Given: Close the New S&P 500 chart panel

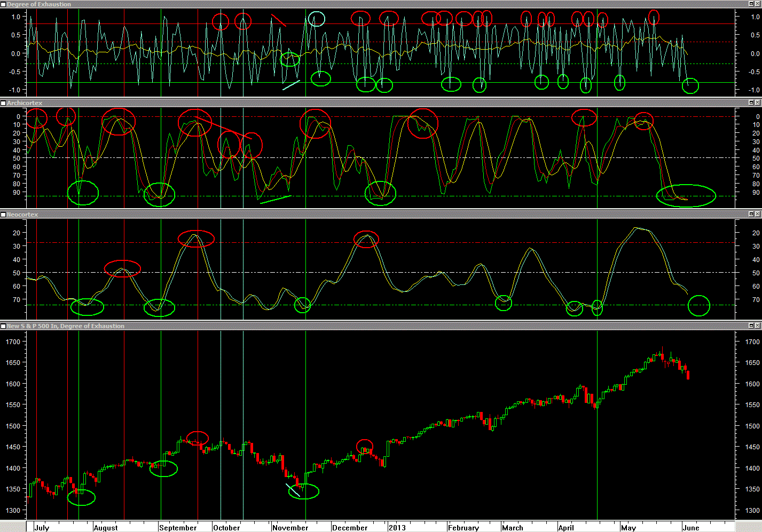Looking at the screenshot, I should coord(758,326).
